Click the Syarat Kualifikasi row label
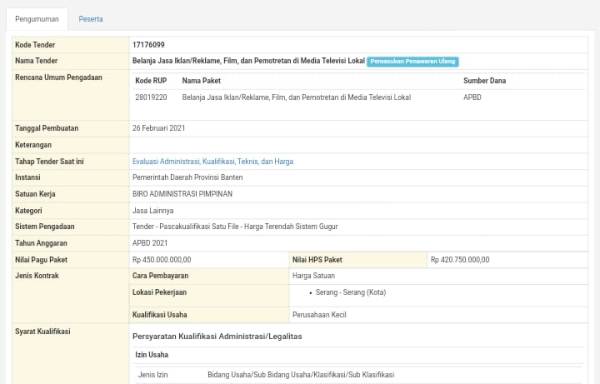Image resolution: width=600 pixels, height=384 pixels. pyautogui.click(x=43, y=331)
